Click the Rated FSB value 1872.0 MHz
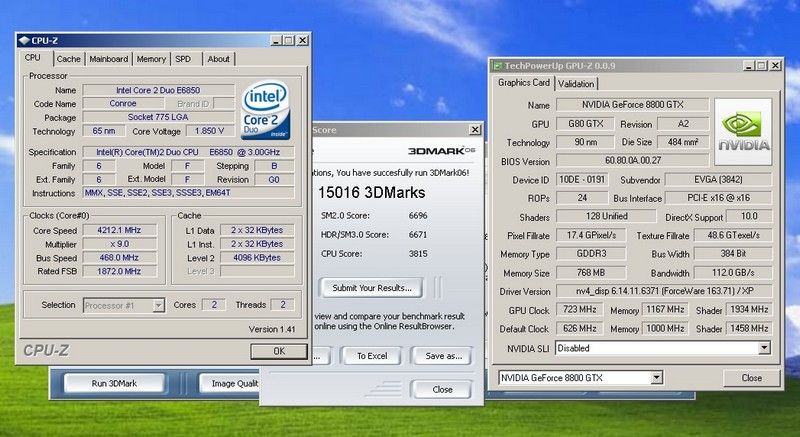Screen dimensions: 800x437 (119, 271)
